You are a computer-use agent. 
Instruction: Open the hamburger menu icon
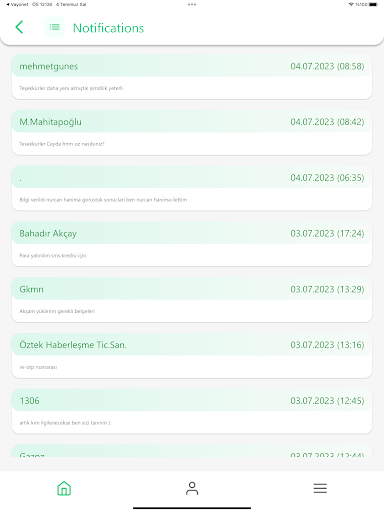coord(320,488)
